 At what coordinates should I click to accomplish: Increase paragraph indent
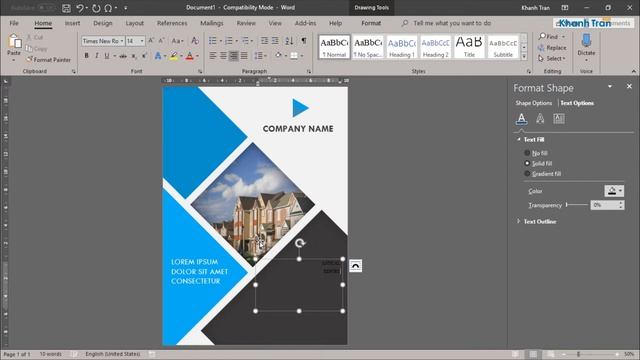pos(276,40)
